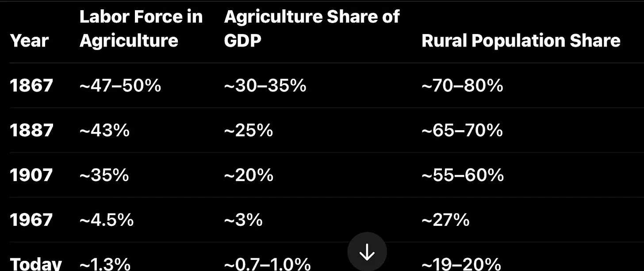Select the 1887 row label
This screenshot has width=644, height=271.
(x=31, y=130)
